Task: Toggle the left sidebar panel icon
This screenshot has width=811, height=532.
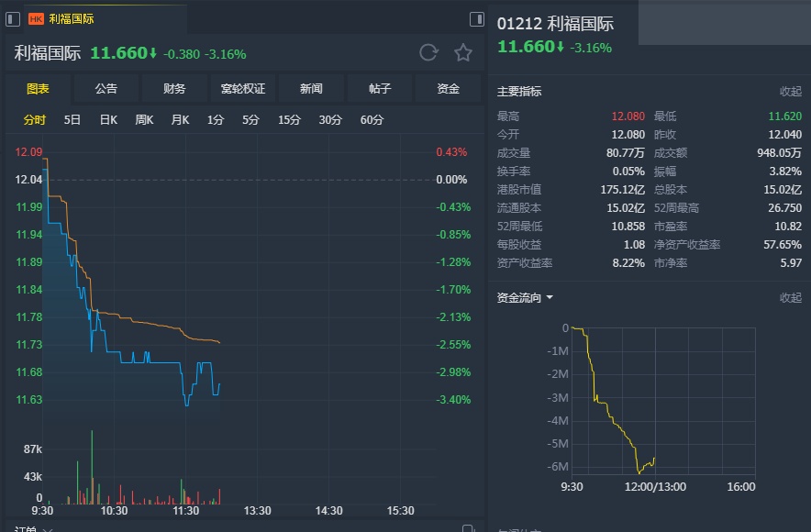Action: 13,18
